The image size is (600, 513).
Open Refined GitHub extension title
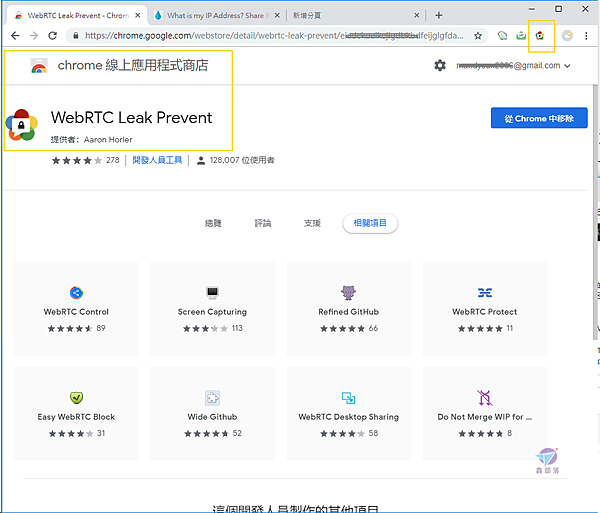348,312
